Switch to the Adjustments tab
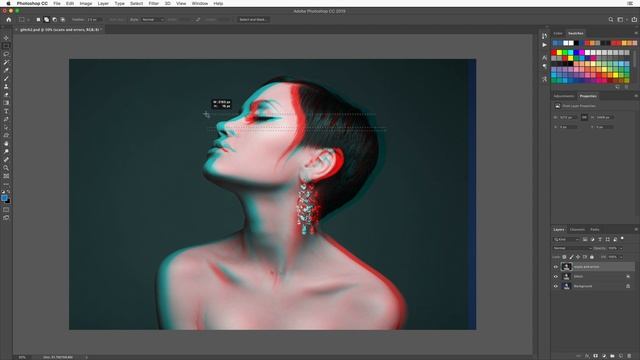This screenshot has width=640, height=360. (x=564, y=96)
